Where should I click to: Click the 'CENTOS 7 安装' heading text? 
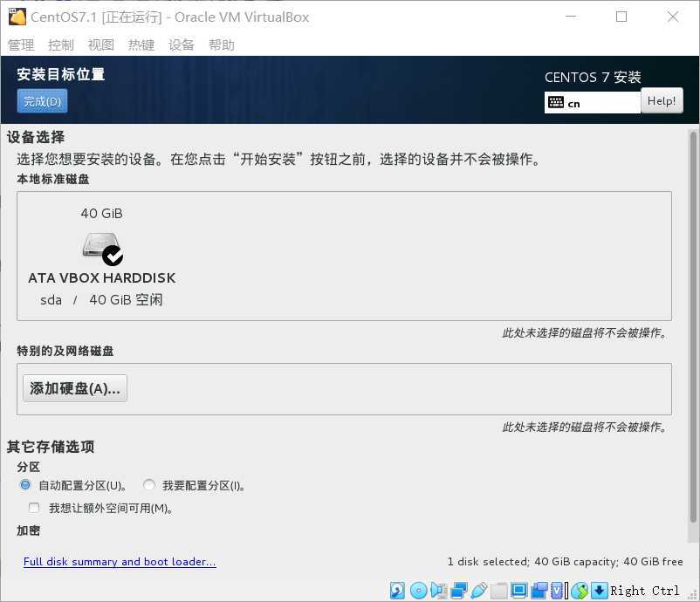[593, 77]
